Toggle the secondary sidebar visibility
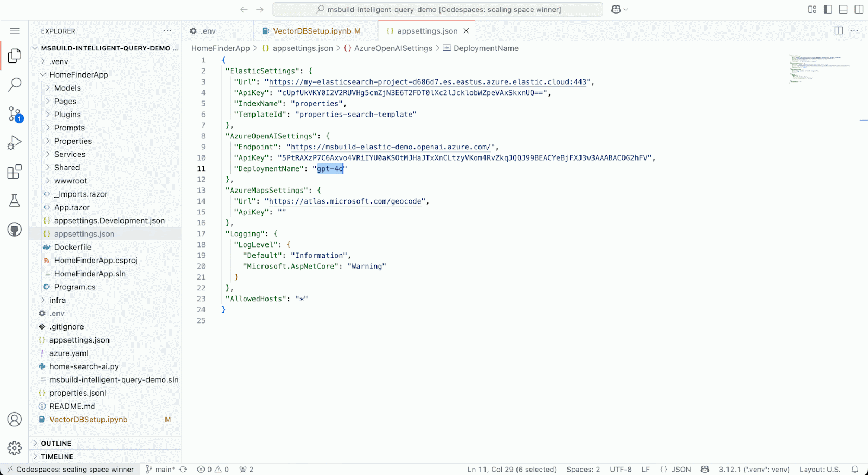Viewport: 868px width, 475px height. [x=859, y=9]
